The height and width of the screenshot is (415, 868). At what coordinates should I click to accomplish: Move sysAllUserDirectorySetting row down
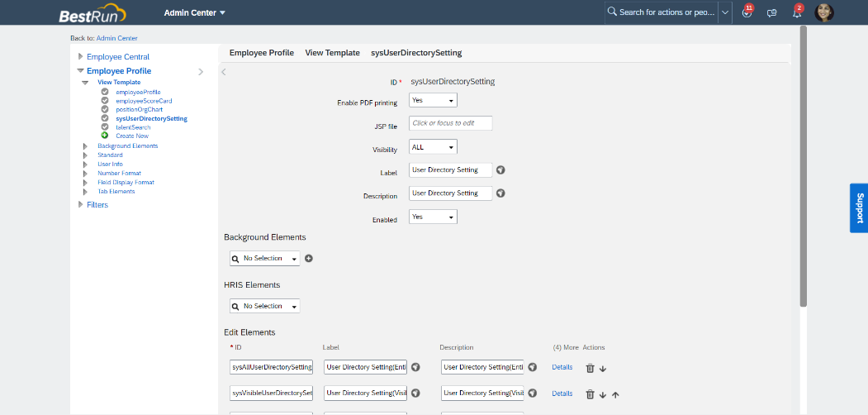603,369
